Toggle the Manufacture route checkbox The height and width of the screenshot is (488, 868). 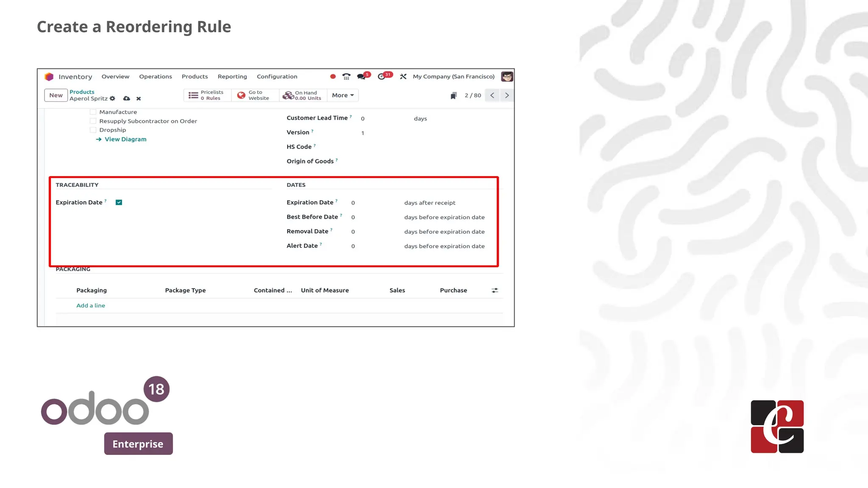93,112
